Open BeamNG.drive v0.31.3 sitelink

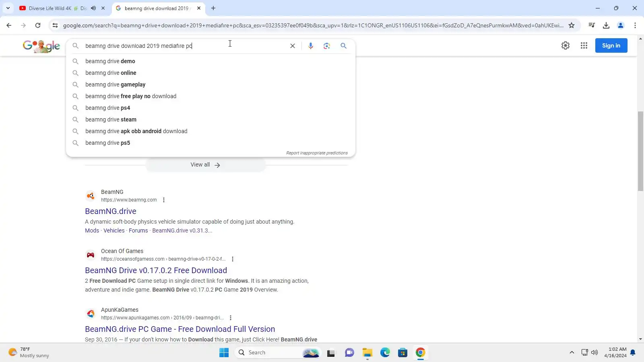[182, 230]
